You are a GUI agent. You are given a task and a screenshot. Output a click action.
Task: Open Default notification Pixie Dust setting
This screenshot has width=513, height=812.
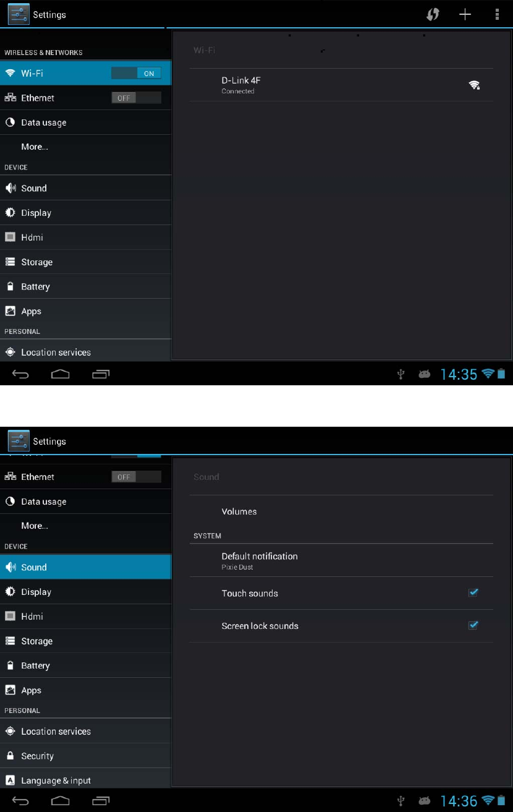(341, 560)
